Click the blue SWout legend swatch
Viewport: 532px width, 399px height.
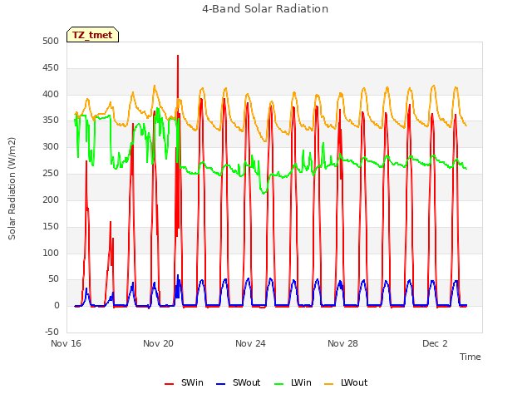tap(220, 384)
